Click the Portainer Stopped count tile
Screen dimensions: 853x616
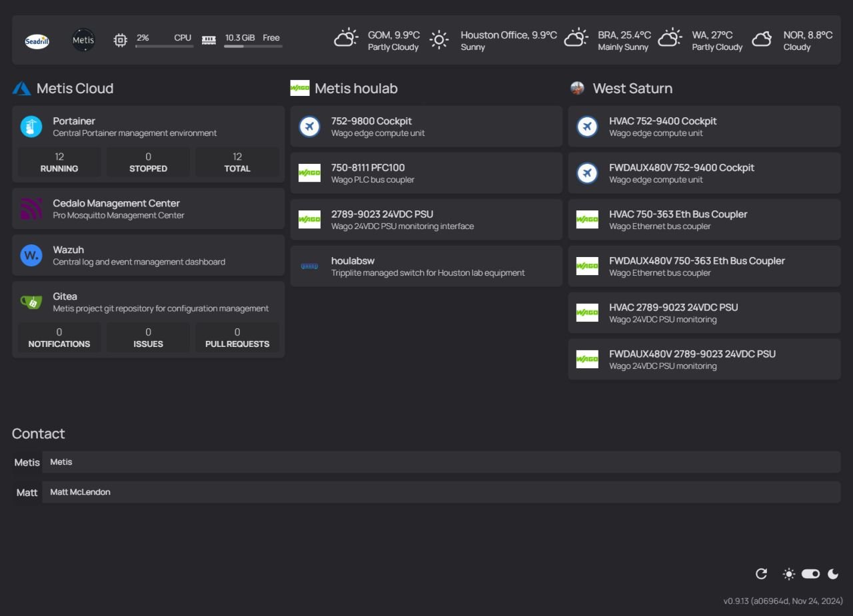(148, 162)
